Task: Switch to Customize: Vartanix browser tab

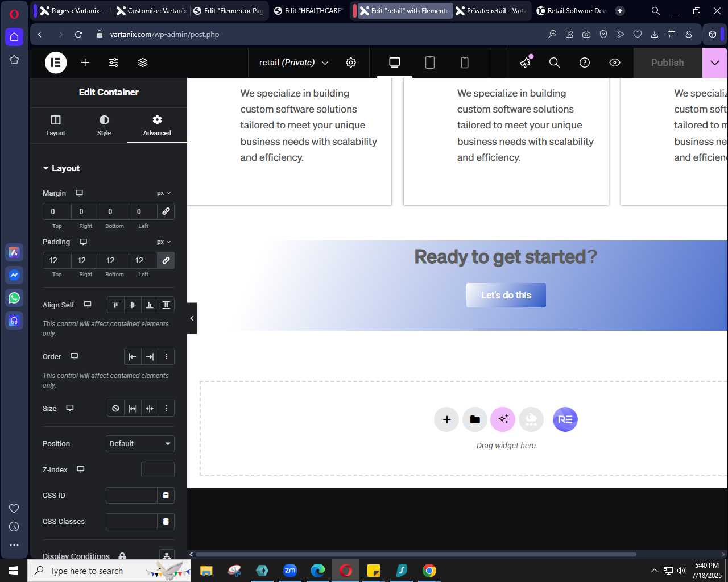Action: coord(151,10)
